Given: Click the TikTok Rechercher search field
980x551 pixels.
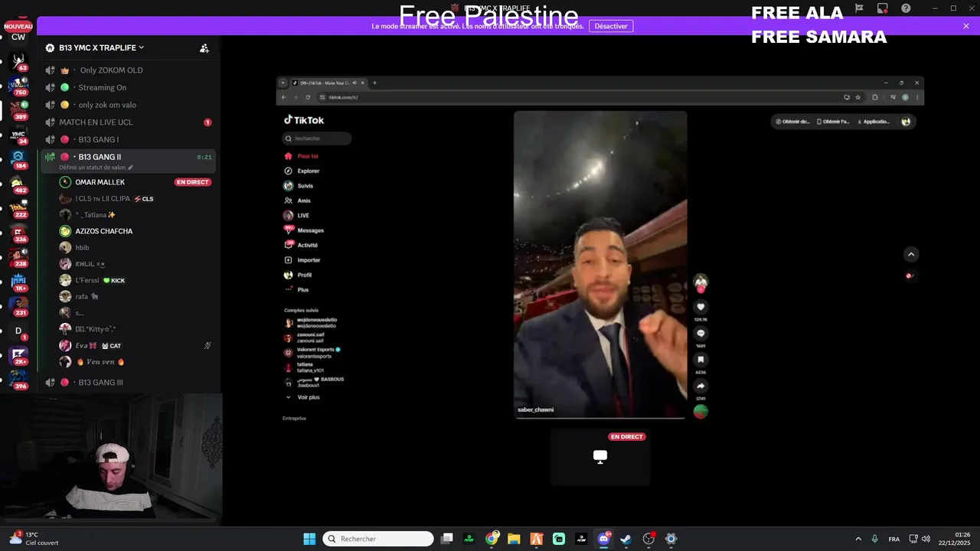Looking at the screenshot, I should tap(317, 139).
